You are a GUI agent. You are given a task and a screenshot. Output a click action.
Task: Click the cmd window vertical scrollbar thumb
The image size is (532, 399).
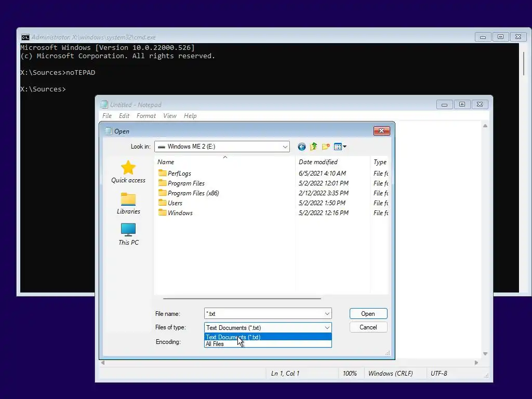pyautogui.click(x=524, y=63)
